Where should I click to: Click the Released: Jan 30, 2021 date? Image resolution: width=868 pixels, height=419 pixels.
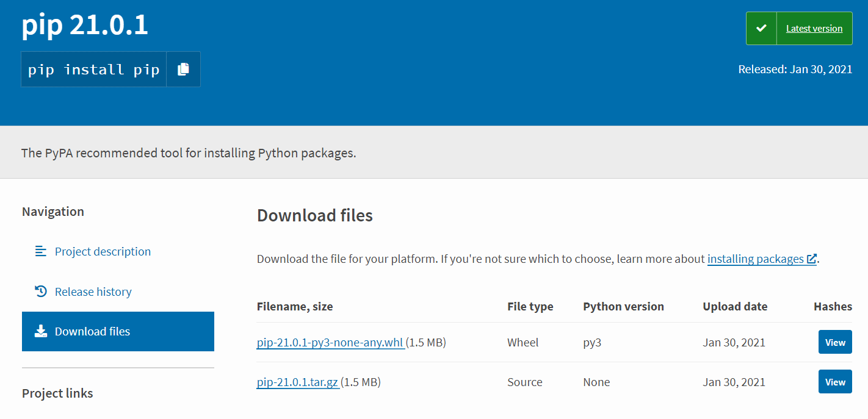(x=795, y=69)
